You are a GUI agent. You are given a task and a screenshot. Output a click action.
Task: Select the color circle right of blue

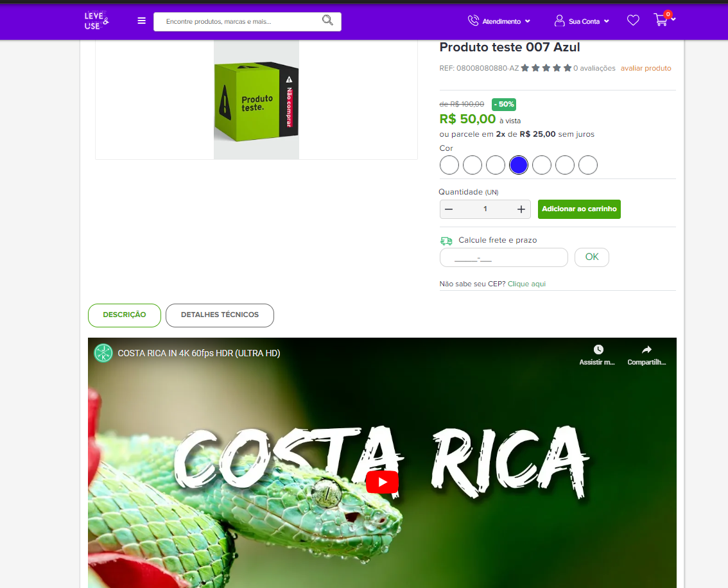[542, 165]
